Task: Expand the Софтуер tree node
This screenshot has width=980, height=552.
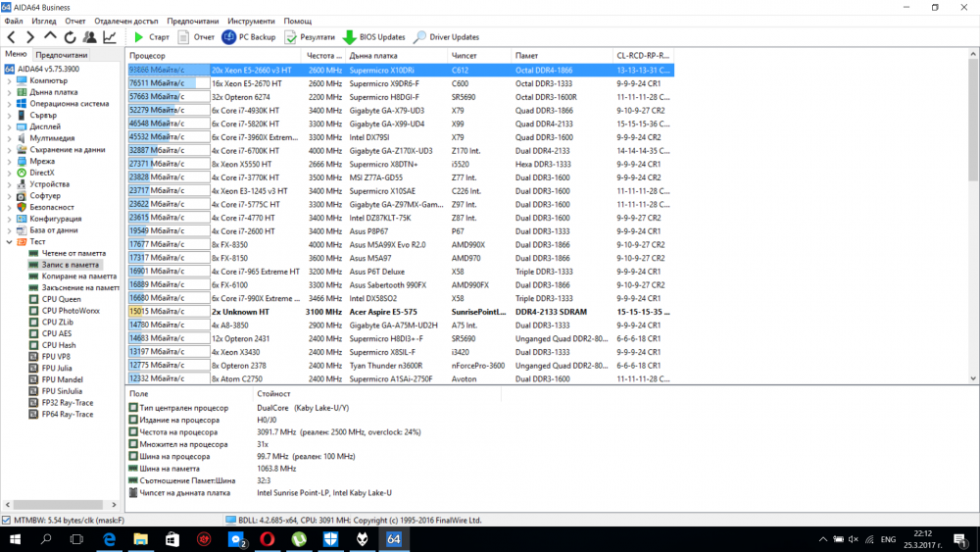Action: pyautogui.click(x=10, y=196)
